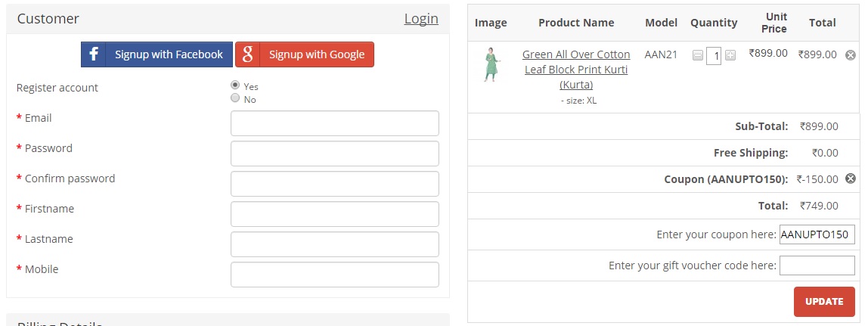Click the minus quantity icon

[697, 55]
